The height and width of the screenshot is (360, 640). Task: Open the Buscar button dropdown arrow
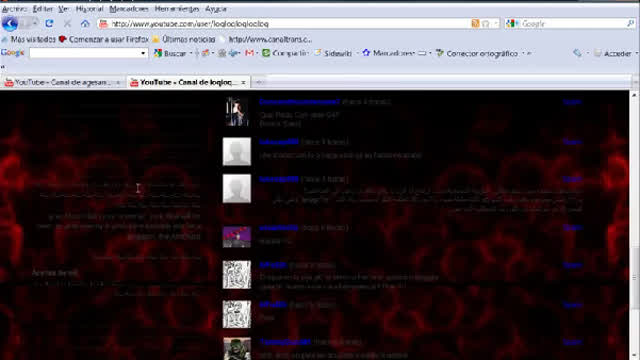click(191, 53)
